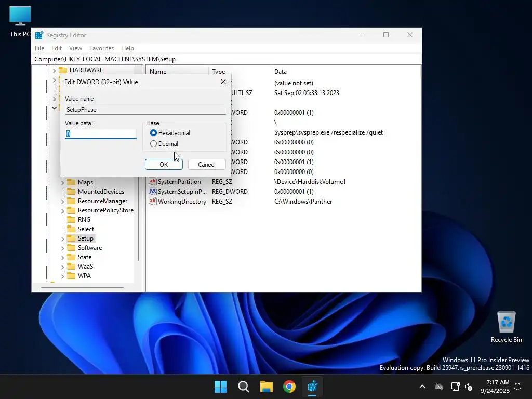Expand the ResourcePolicyStore key
The height and width of the screenshot is (399, 532).
click(62, 211)
